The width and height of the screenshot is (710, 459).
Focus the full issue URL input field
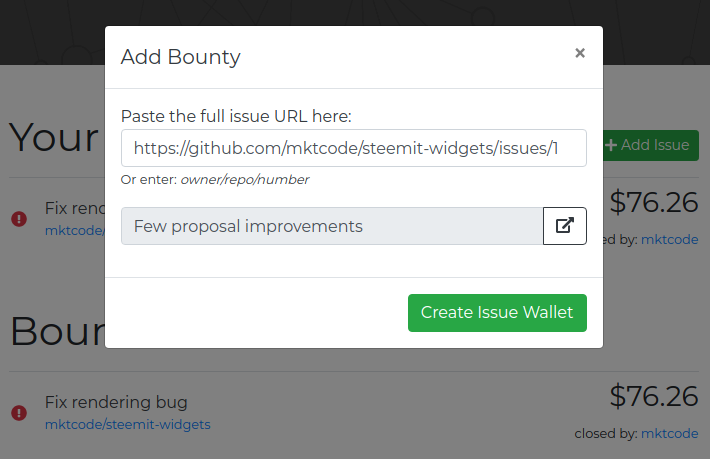click(x=354, y=148)
